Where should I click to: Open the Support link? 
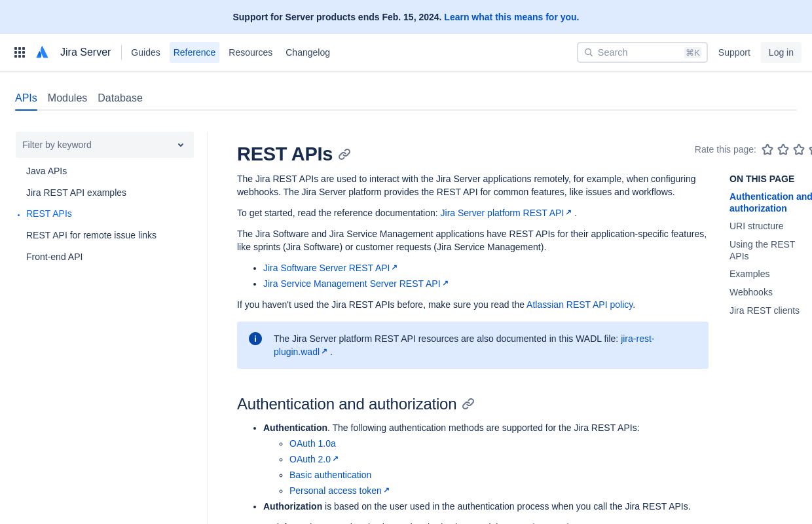click(x=734, y=52)
